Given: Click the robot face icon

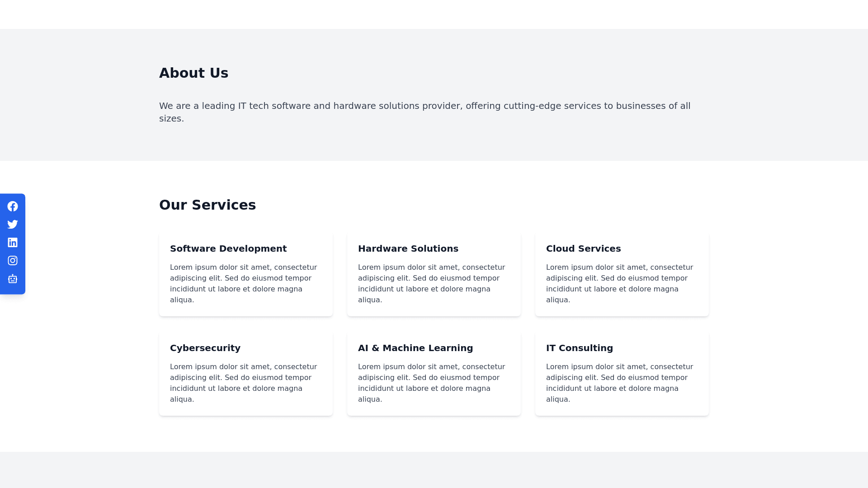Looking at the screenshot, I should [x=13, y=279].
